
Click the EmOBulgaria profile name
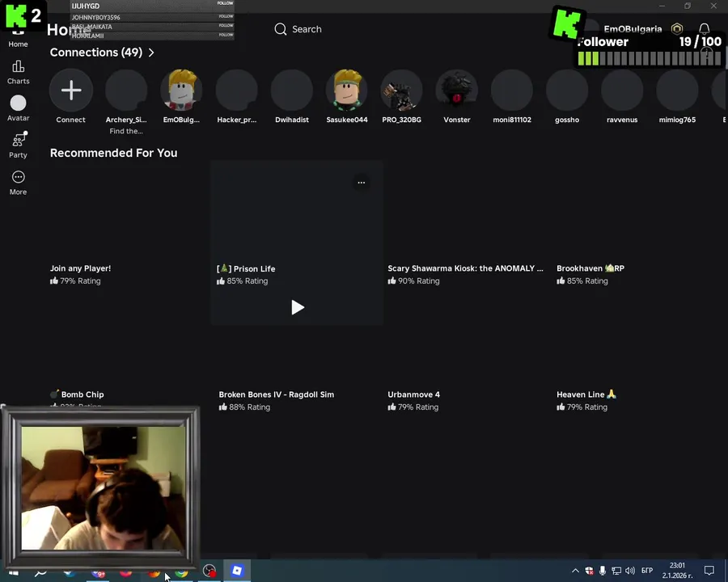point(633,29)
